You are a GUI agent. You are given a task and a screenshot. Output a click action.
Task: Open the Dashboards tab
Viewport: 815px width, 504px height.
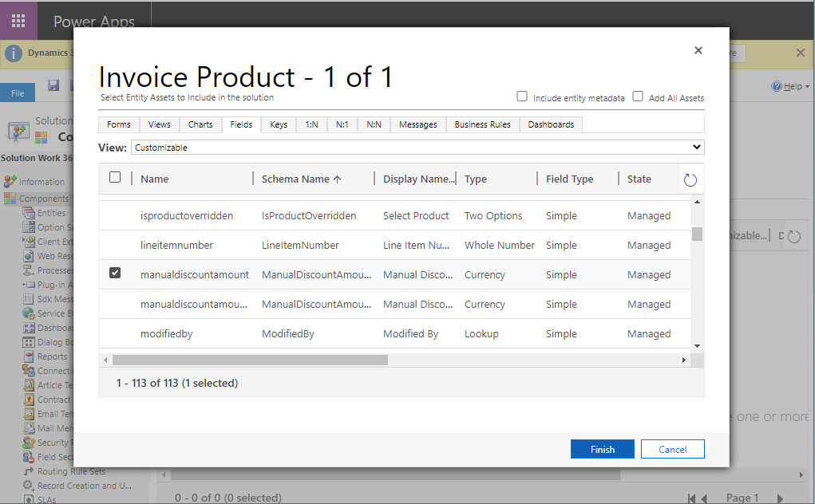pyautogui.click(x=551, y=124)
